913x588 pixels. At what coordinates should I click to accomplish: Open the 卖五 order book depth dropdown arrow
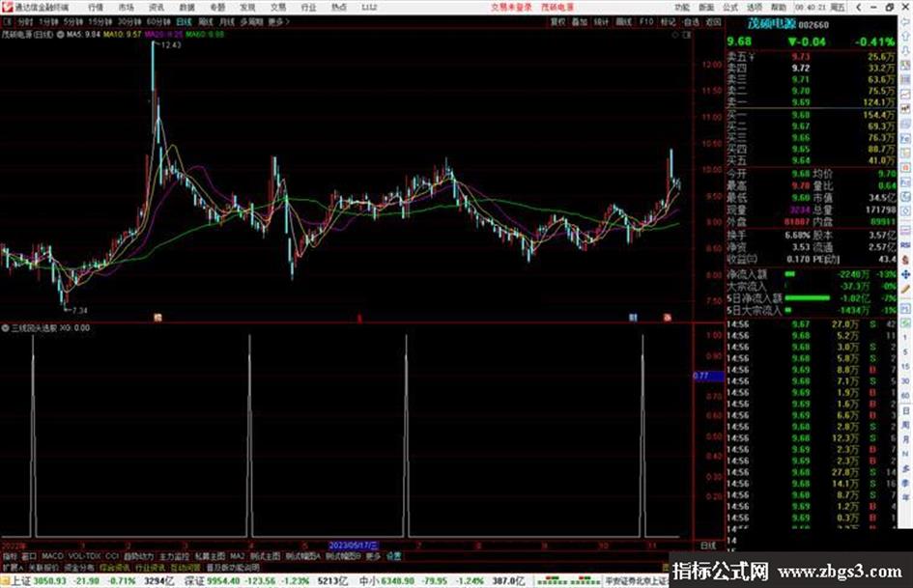click(x=752, y=58)
